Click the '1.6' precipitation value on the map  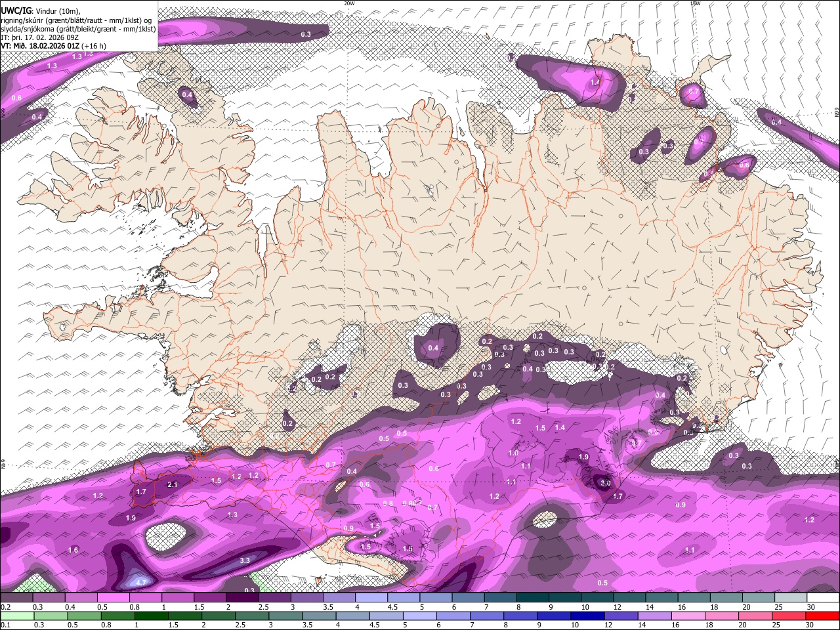point(73,550)
